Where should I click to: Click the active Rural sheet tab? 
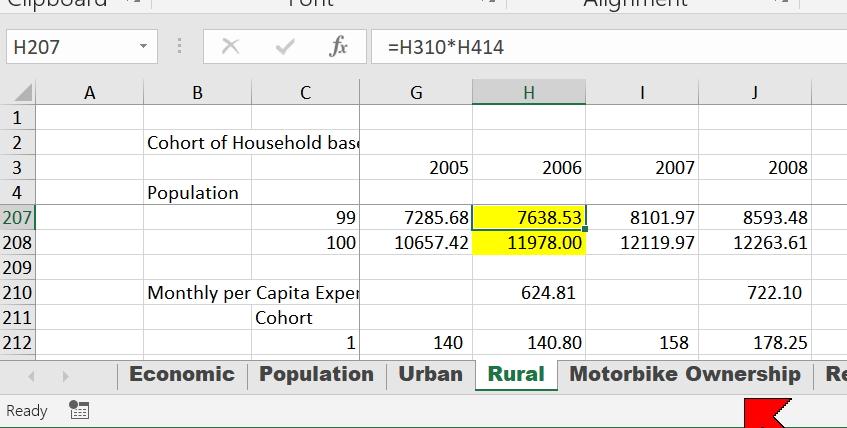click(x=516, y=374)
